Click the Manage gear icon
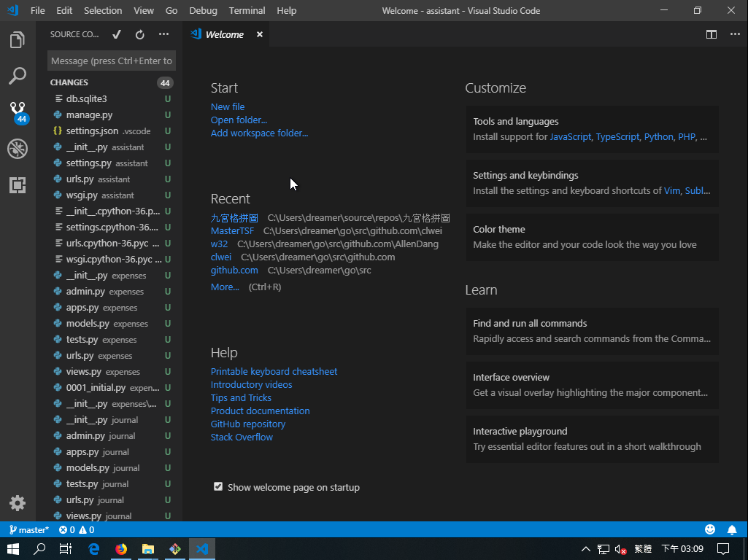748x560 pixels. [18, 503]
